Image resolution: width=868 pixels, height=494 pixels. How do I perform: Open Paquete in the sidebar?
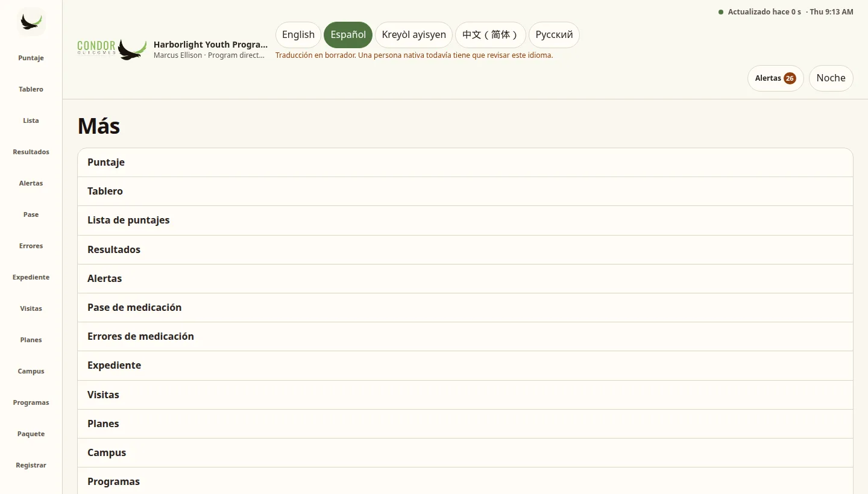click(31, 434)
